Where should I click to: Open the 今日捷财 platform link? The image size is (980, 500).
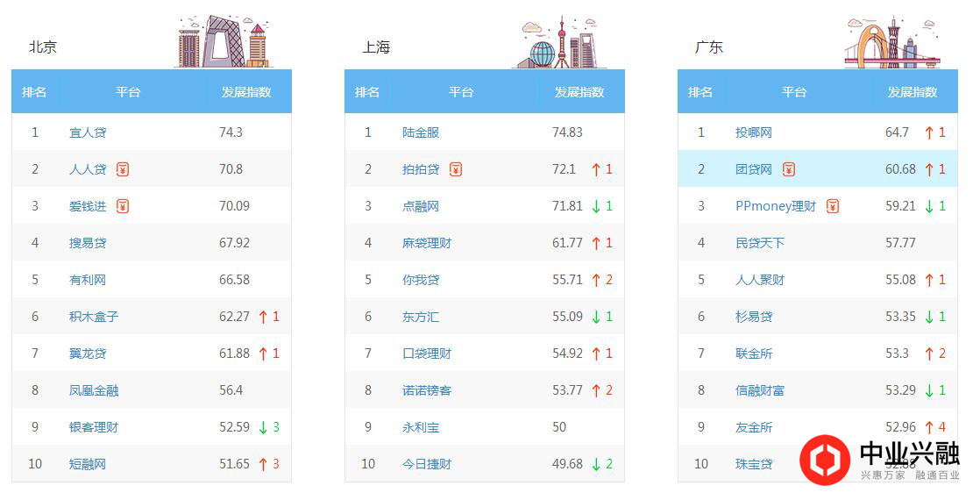pyautogui.click(x=427, y=464)
